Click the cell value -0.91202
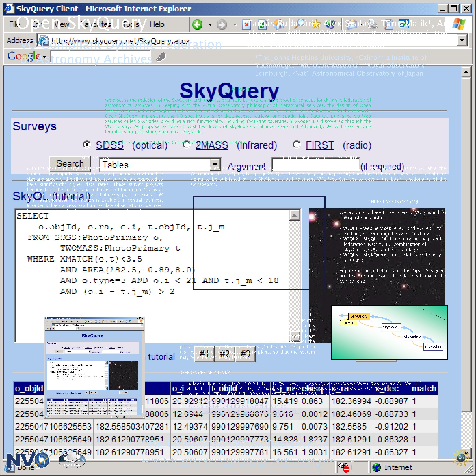Screen dimensions: 476x476 (391, 427)
